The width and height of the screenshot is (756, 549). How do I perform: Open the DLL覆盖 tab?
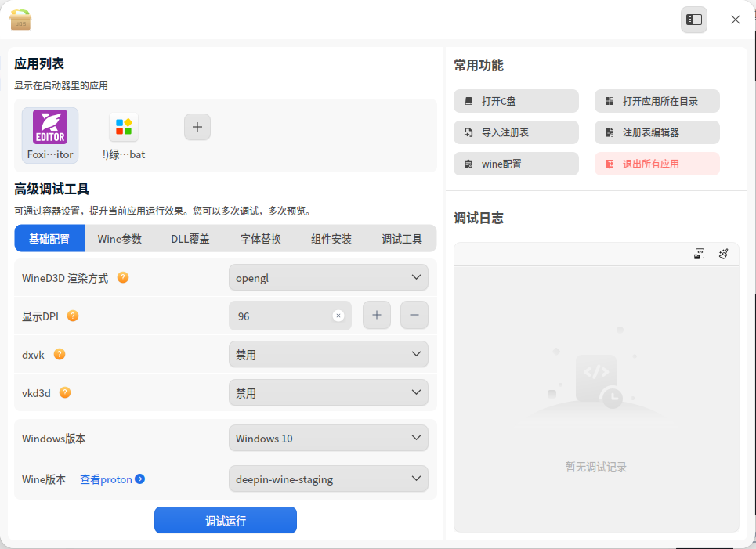(190, 239)
